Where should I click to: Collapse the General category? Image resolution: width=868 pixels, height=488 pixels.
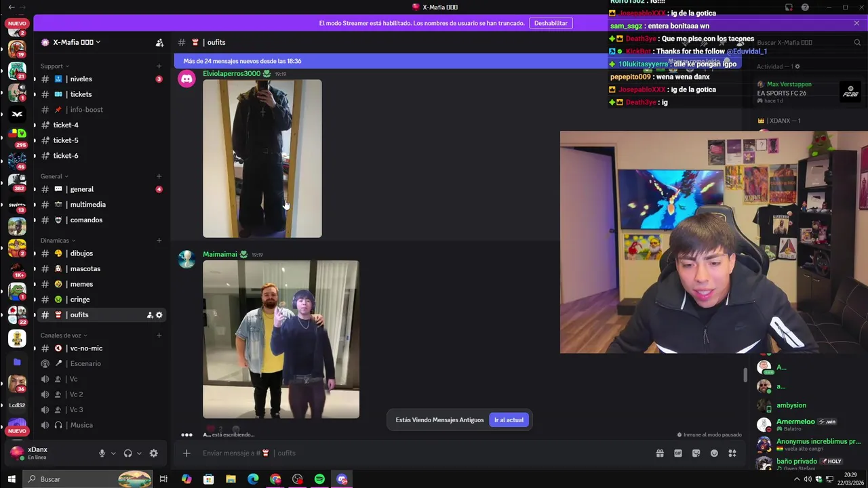[54, 176]
